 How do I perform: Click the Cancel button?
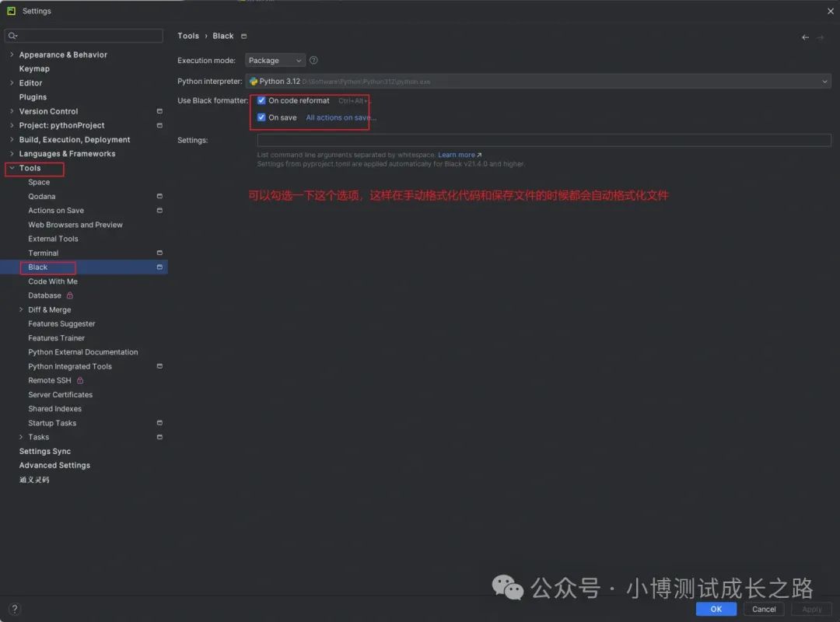[764, 609]
